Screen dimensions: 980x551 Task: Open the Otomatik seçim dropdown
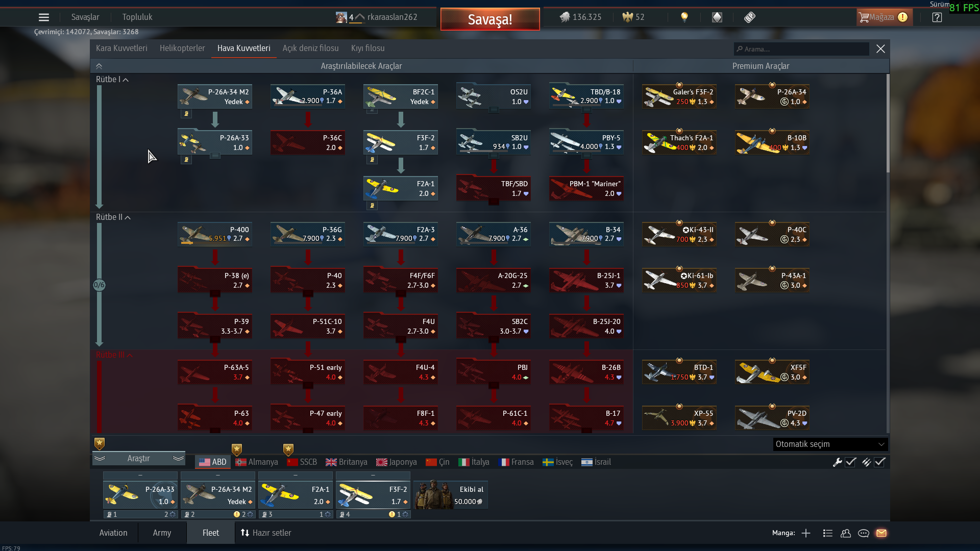(830, 444)
